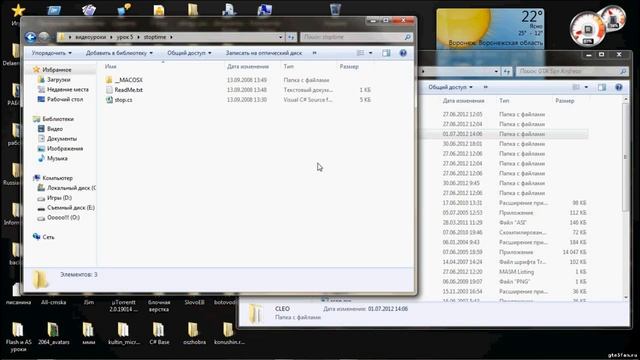The width and height of the screenshot is (640, 360).
Task: Open Избранное in navigation pane
Action: [56, 70]
